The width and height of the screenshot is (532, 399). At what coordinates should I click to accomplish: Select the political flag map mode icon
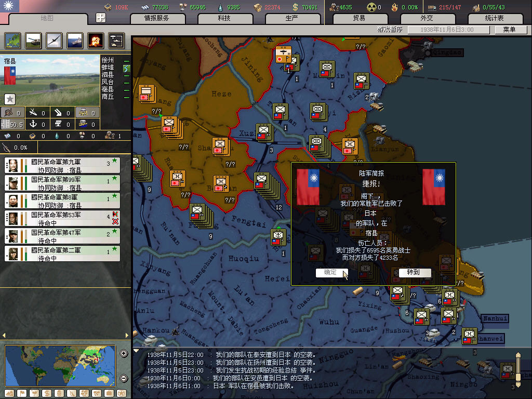[x=22, y=393]
